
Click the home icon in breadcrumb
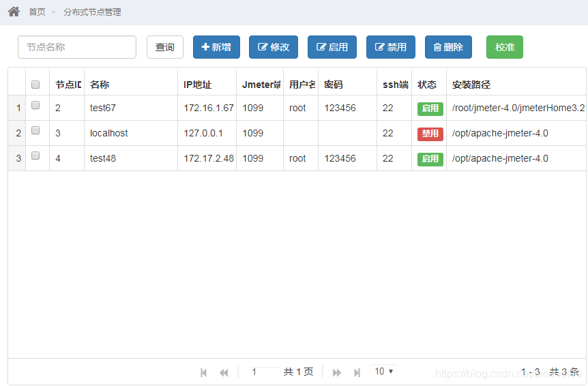(14, 12)
